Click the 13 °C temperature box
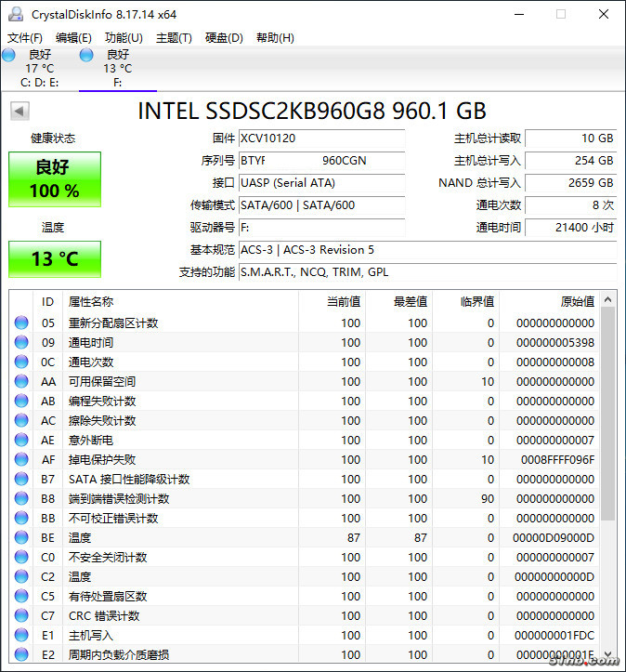Image resolution: width=626 pixels, height=672 pixels. (55, 259)
